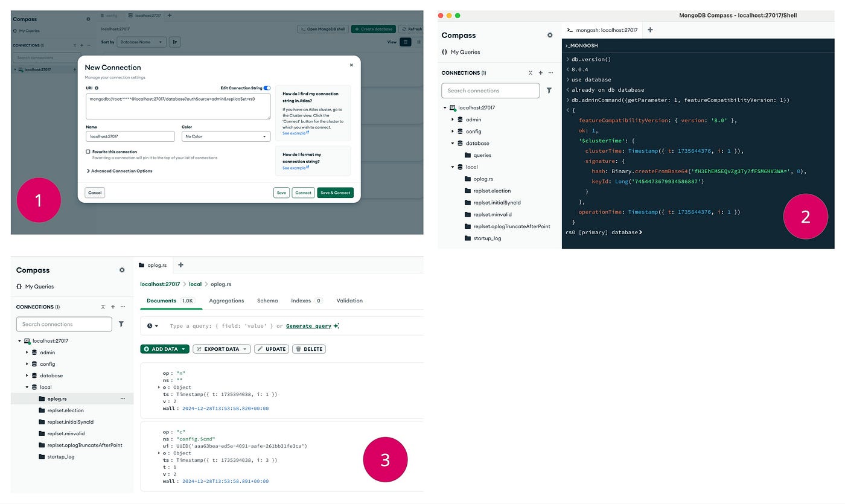Switch to the Aggregations tab

[226, 301]
